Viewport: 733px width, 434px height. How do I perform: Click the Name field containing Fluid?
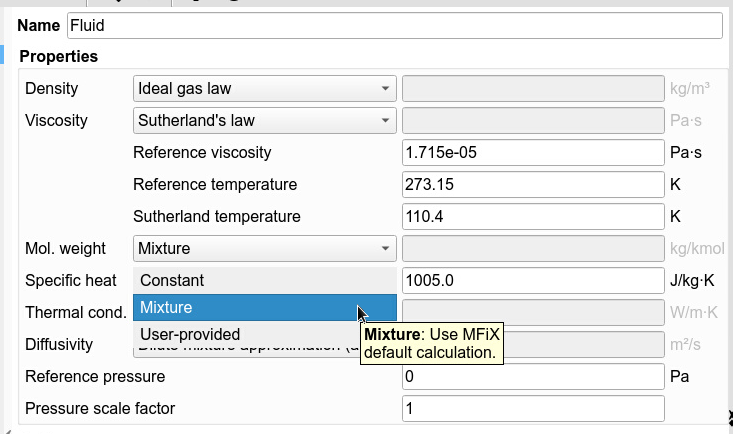click(x=393, y=25)
